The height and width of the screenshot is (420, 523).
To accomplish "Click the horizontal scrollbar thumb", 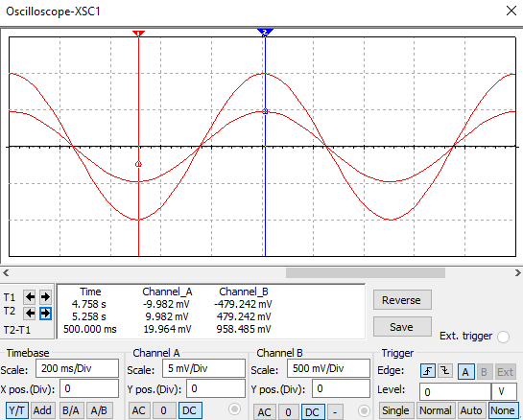I will (x=366, y=272).
